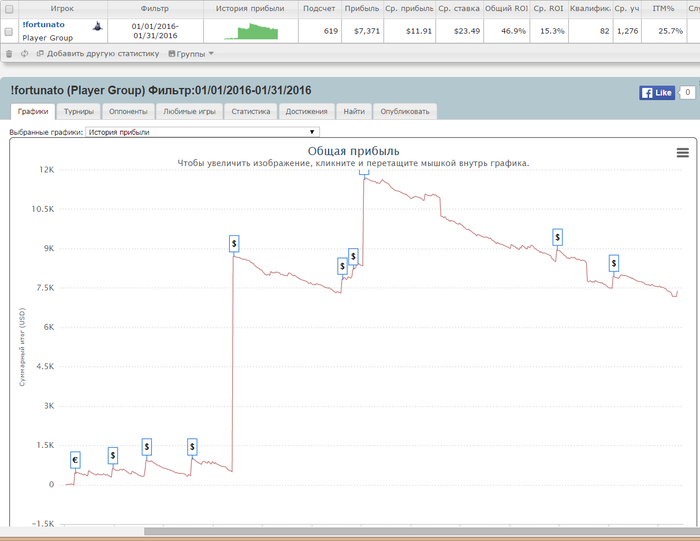700x541 pixels.
Task: Click the 46.9% total ROI value
Action: [x=513, y=31]
